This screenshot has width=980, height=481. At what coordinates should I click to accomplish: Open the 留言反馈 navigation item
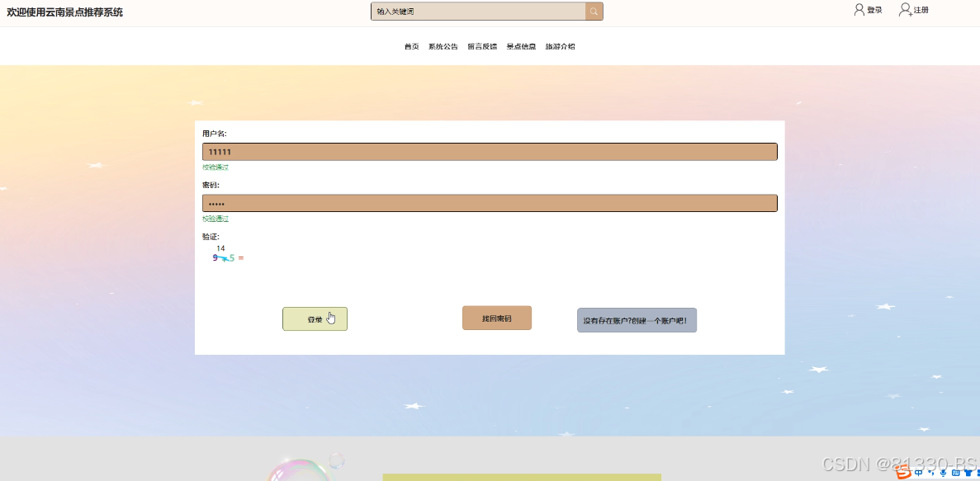coord(482,47)
